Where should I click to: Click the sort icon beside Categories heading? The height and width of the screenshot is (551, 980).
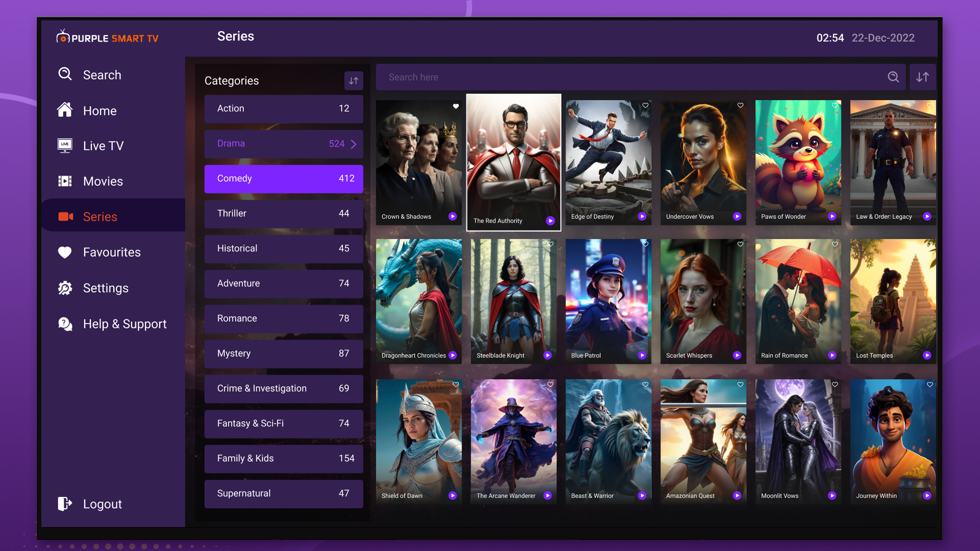pos(354,81)
